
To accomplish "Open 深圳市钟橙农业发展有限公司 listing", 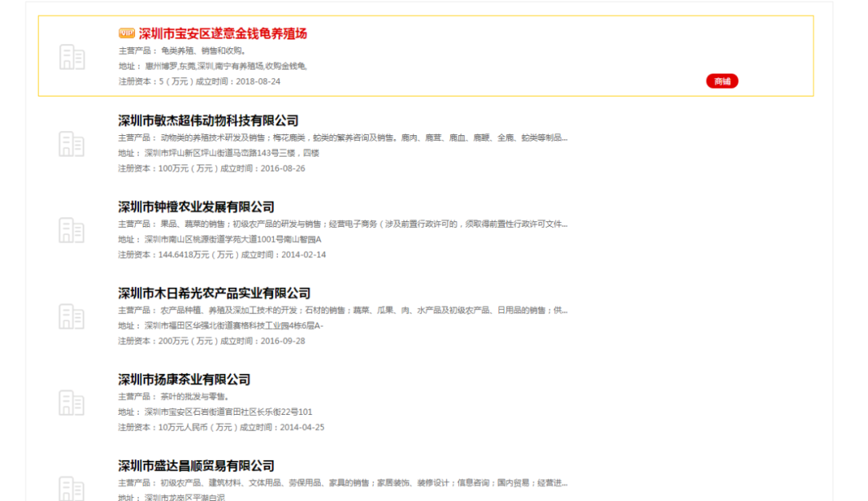I will pyautogui.click(x=193, y=207).
